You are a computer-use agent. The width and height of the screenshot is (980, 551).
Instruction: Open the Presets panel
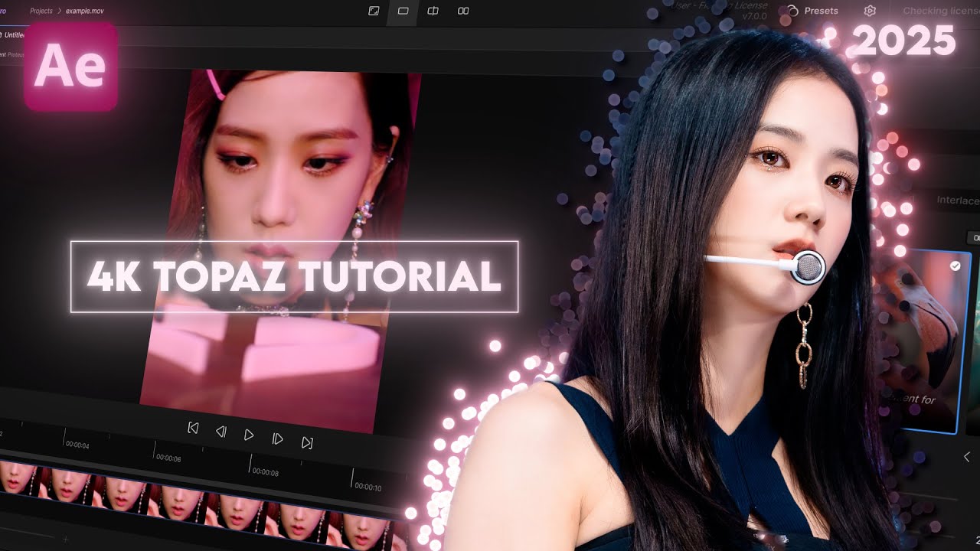coord(813,11)
